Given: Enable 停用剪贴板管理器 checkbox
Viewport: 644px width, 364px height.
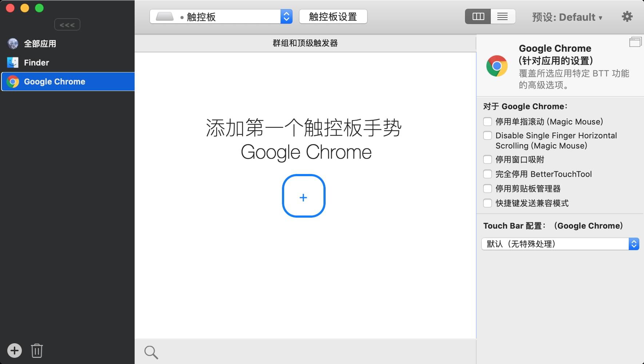Looking at the screenshot, I should pyautogui.click(x=488, y=189).
